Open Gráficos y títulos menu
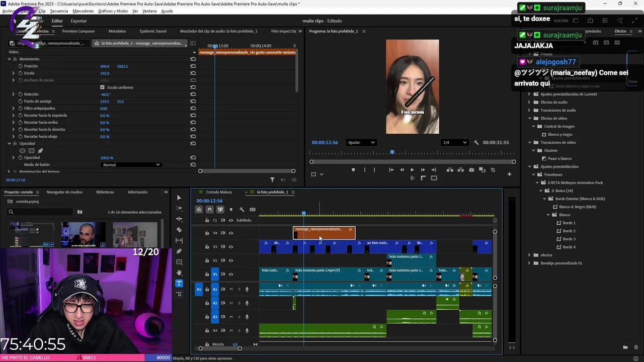The image size is (644, 362). click(x=113, y=11)
